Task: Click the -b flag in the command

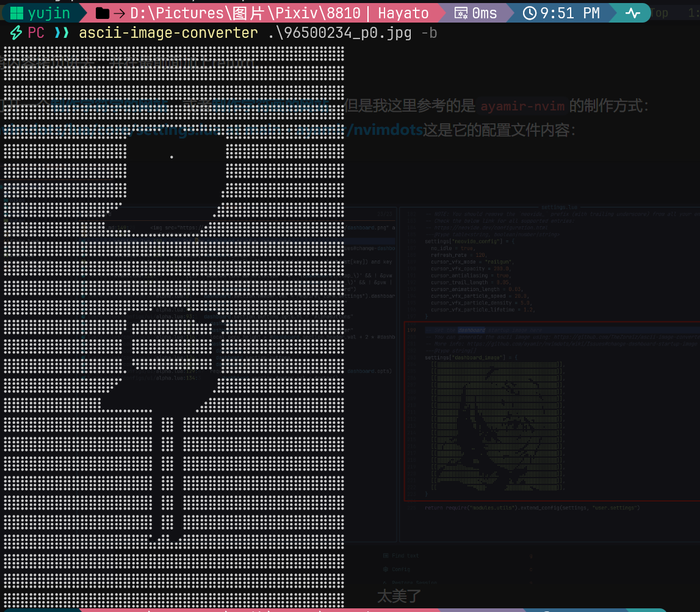Action: point(429,33)
